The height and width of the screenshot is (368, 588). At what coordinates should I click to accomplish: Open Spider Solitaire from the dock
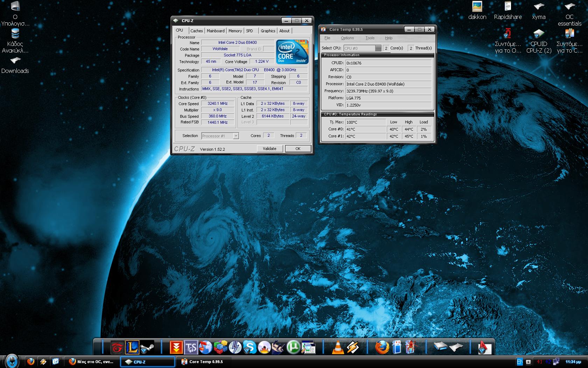tap(411, 347)
